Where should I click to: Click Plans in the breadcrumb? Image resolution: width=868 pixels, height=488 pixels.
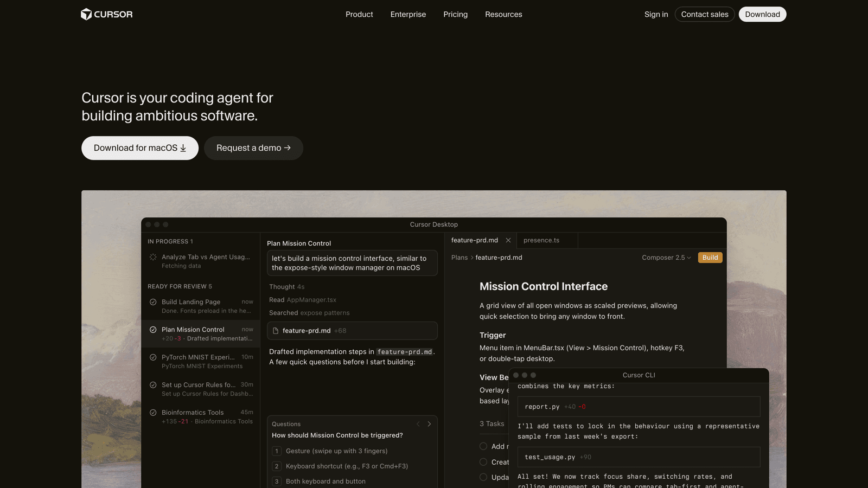[459, 258]
